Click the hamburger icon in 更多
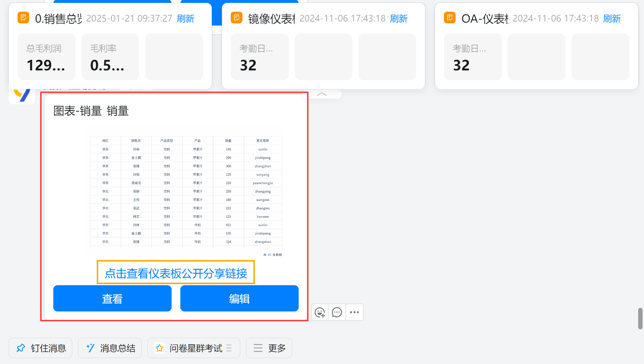This screenshot has width=644, height=364. [x=258, y=348]
